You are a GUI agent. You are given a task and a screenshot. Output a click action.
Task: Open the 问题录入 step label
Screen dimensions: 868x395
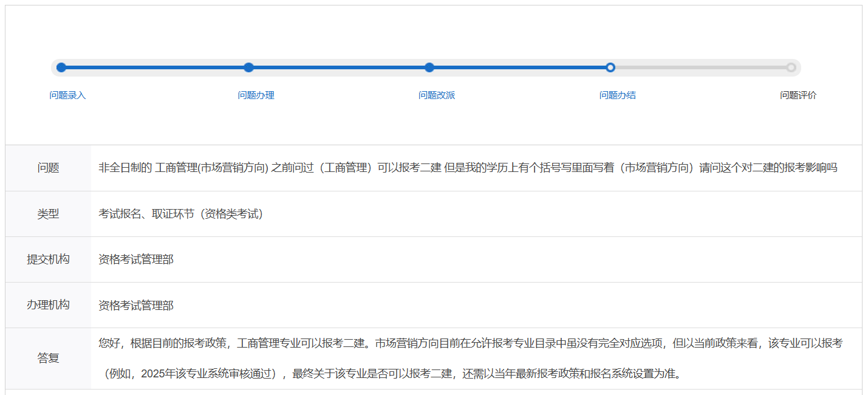(68, 95)
